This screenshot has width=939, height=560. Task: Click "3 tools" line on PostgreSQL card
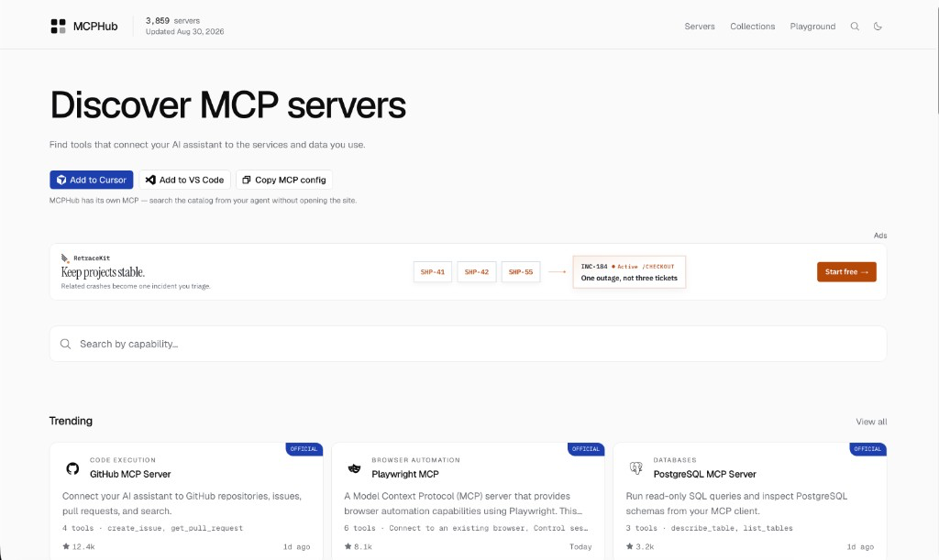[709, 528]
